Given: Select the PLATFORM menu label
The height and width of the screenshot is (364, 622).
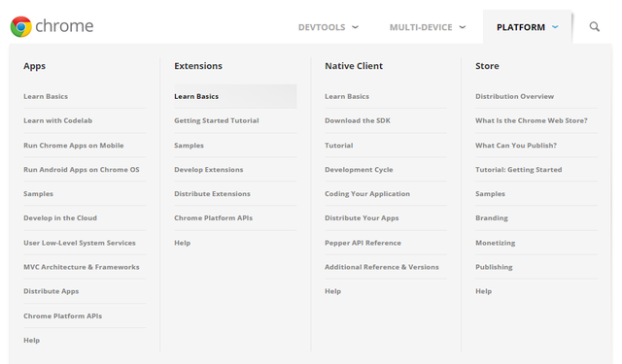Looking at the screenshot, I should (521, 27).
